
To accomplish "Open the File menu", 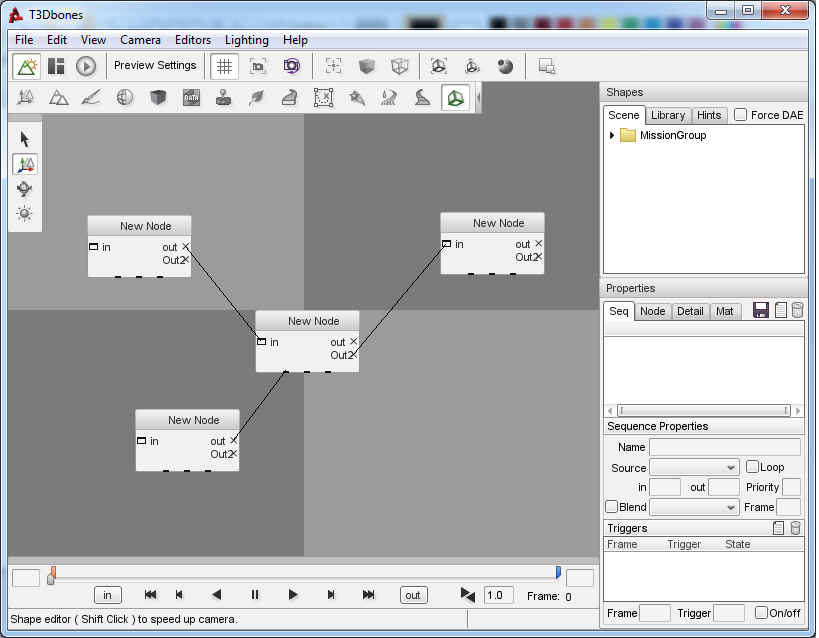I will 24,40.
